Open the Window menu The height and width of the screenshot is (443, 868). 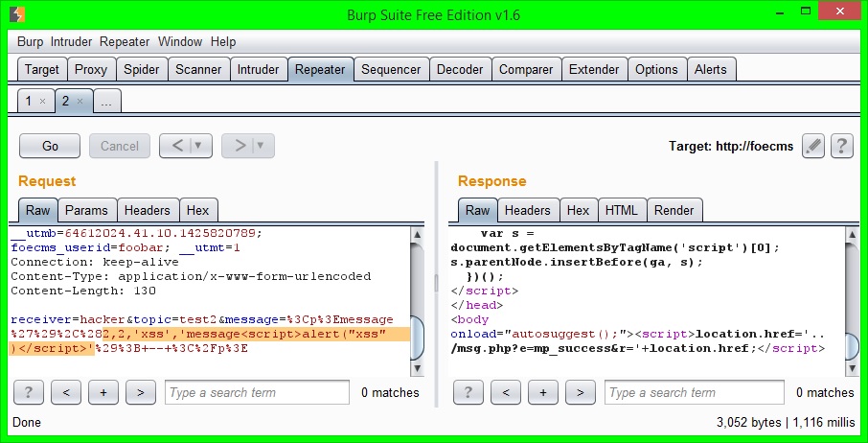180,42
